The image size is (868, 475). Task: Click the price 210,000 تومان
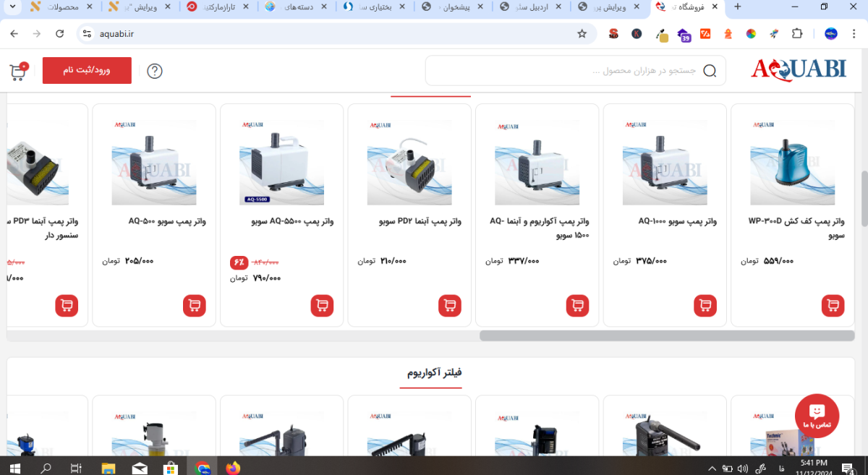pyautogui.click(x=382, y=261)
